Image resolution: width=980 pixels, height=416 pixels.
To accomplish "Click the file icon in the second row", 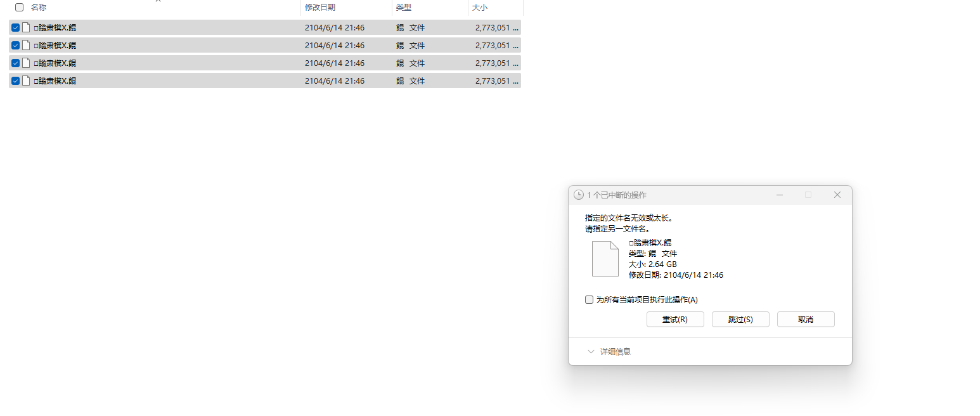I will tap(26, 45).
